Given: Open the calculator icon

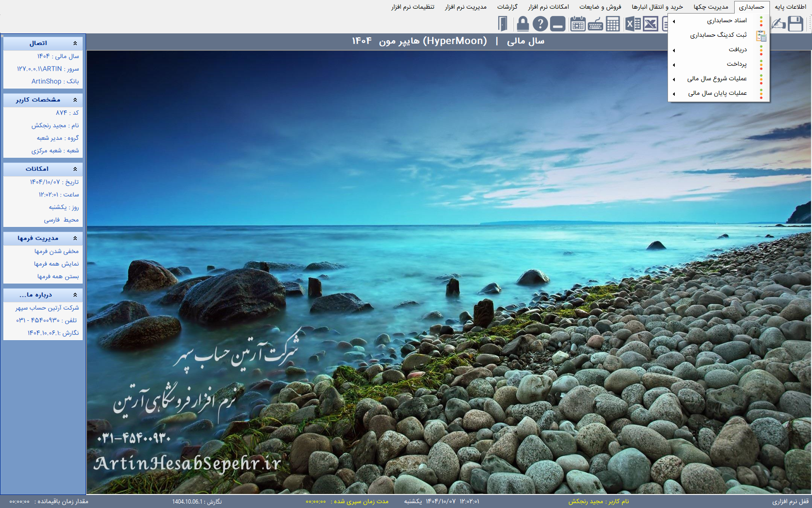Looking at the screenshot, I should click(x=613, y=24).
